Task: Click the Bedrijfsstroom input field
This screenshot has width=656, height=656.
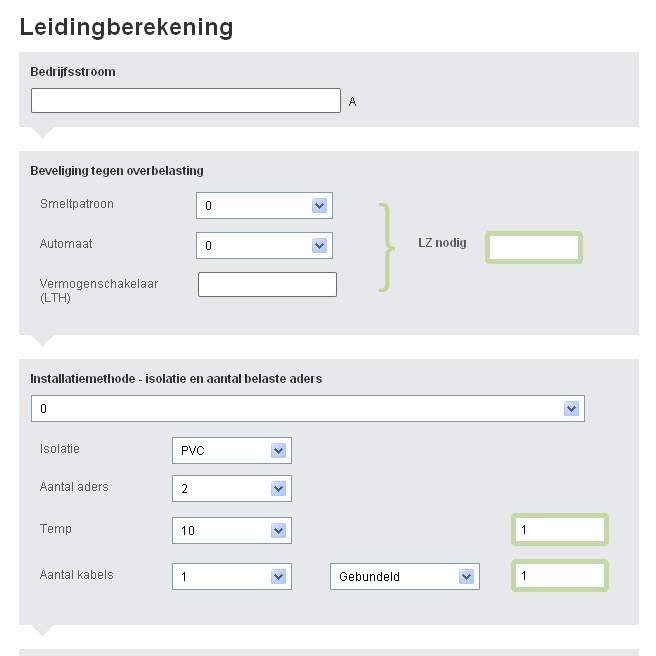Action: tap(186, 101)
